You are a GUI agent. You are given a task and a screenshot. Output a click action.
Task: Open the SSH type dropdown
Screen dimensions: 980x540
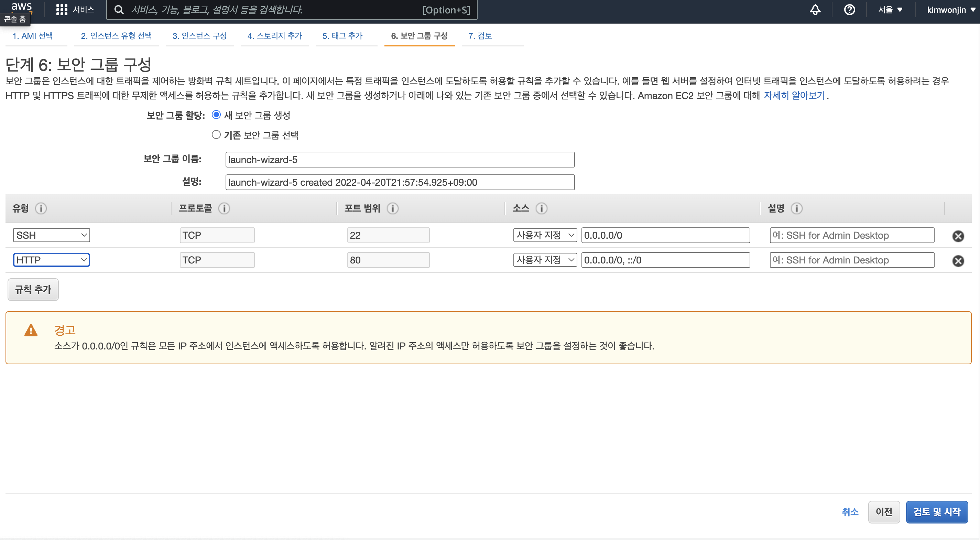(x=51, y=235)
